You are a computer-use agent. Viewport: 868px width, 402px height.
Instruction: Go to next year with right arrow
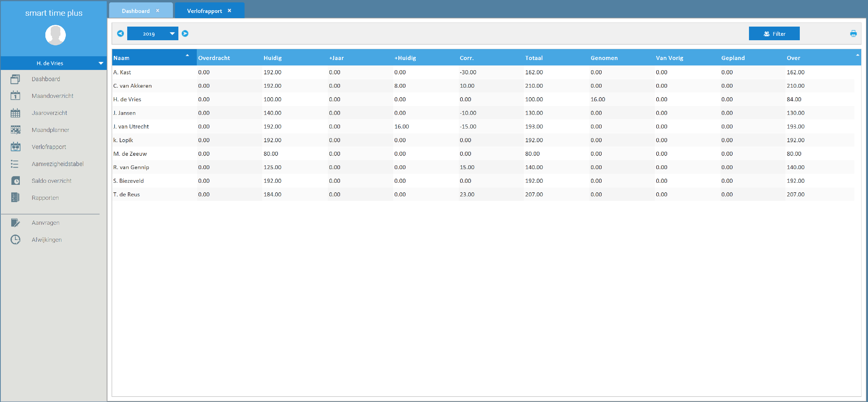click(185, 33)
